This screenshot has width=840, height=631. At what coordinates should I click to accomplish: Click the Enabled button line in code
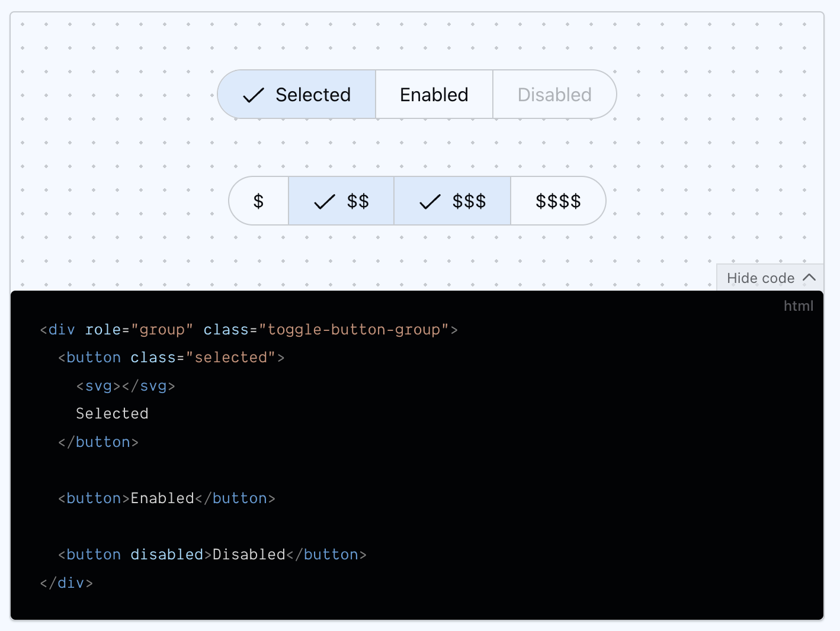point(166,498)
